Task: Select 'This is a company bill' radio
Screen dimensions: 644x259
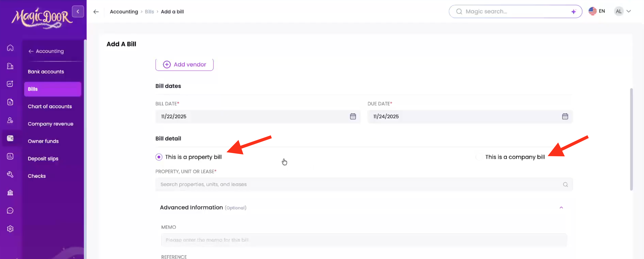Action: pyautogui.click(x=479, y=157)
